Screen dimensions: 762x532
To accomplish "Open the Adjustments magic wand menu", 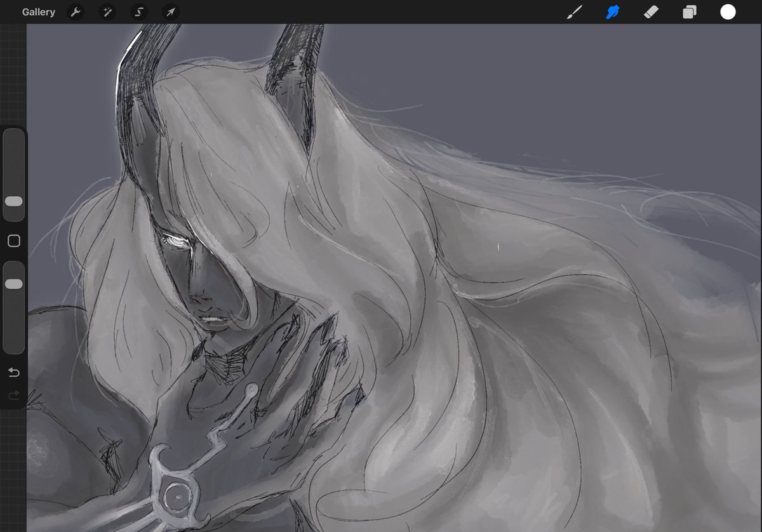I will [x=107, y=12].
